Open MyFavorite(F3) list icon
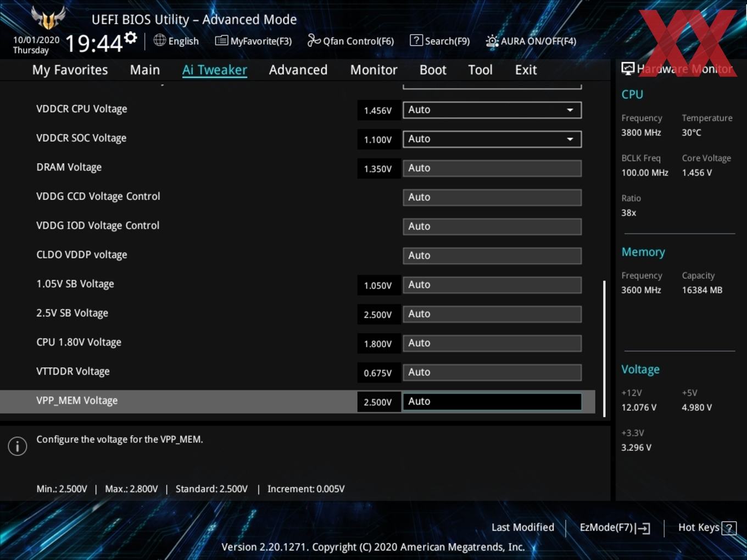Image resolution: width=747 pixels, height=560 pixels. [221, 41]
